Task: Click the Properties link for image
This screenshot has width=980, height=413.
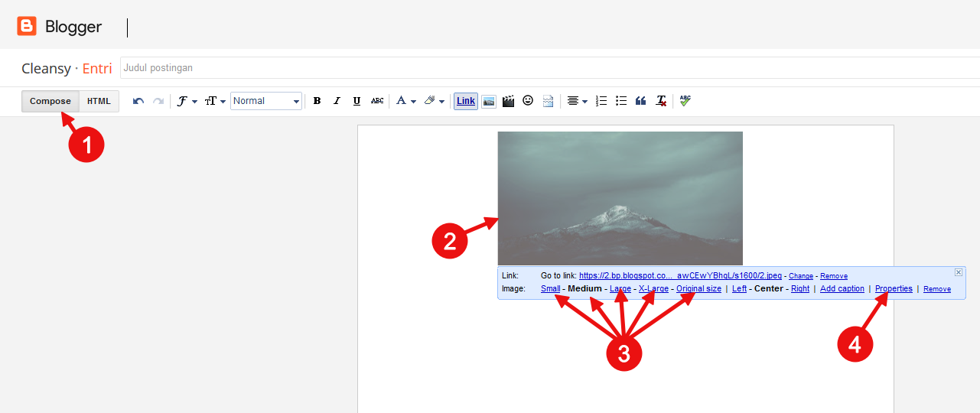Action: click(x=894, y=289)
